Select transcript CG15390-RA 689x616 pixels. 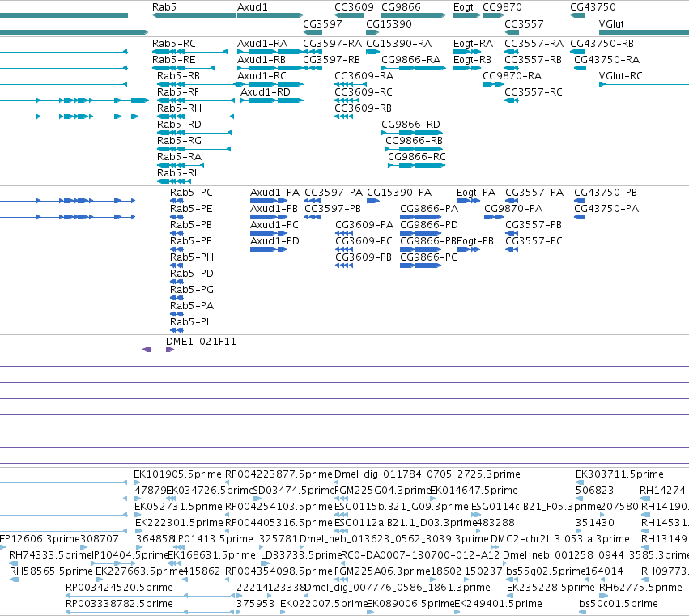[x=399, y=44]
